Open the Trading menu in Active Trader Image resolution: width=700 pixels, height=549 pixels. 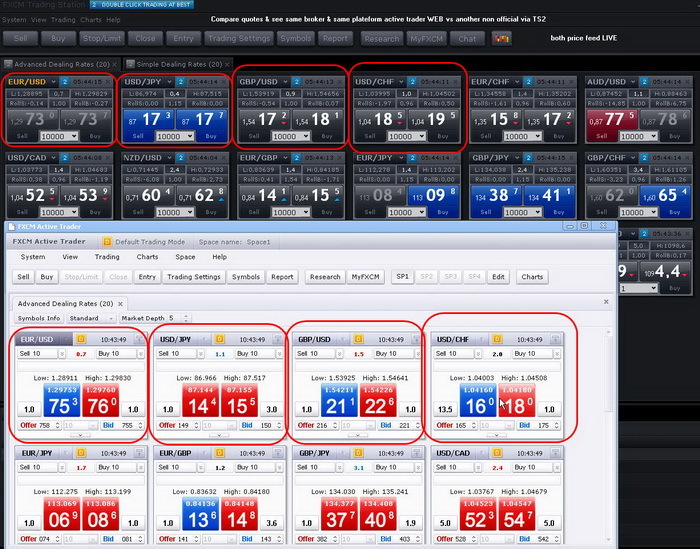tap(107, 257)
